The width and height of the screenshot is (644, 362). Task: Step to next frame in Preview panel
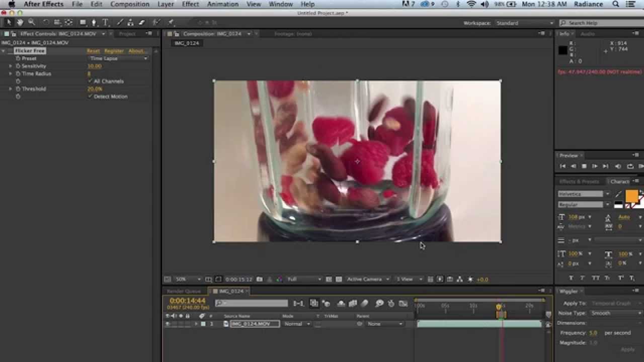tap(595, 166)
